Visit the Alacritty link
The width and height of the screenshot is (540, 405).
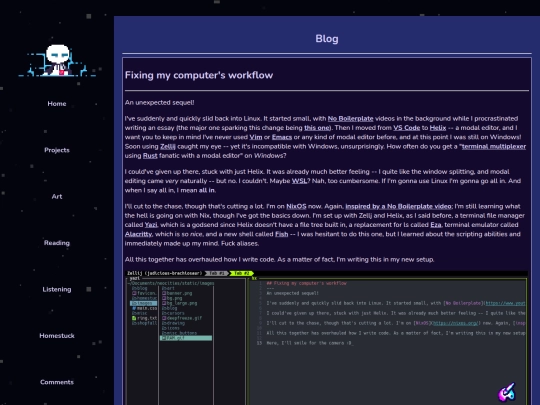pyautogui.click(x=138, y=234)
